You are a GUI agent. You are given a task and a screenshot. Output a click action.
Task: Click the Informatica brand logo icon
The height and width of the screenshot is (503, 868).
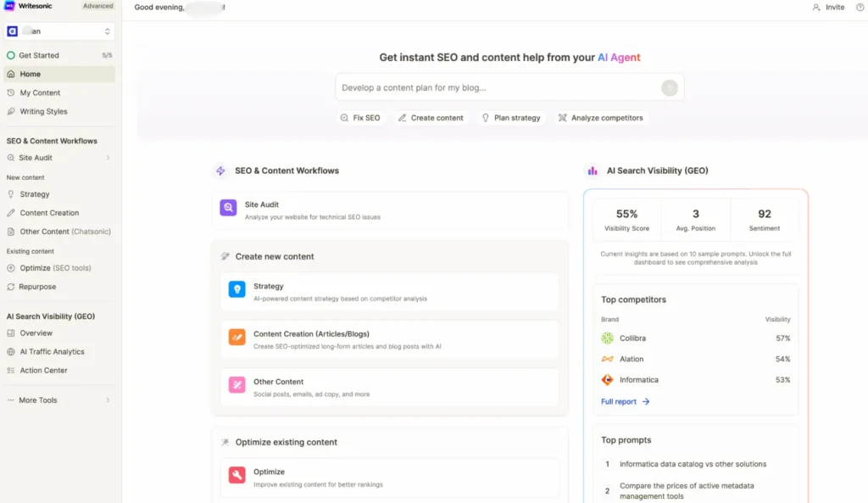click(x=607, y=380)
